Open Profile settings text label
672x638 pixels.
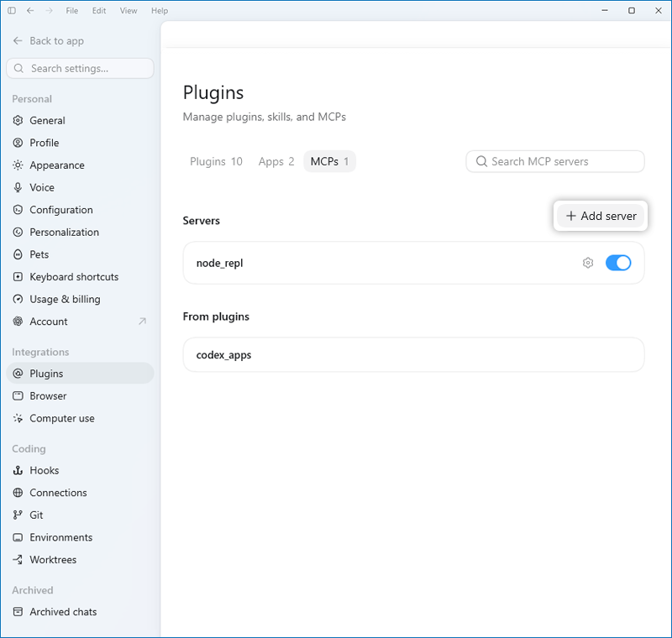(45, 143)
